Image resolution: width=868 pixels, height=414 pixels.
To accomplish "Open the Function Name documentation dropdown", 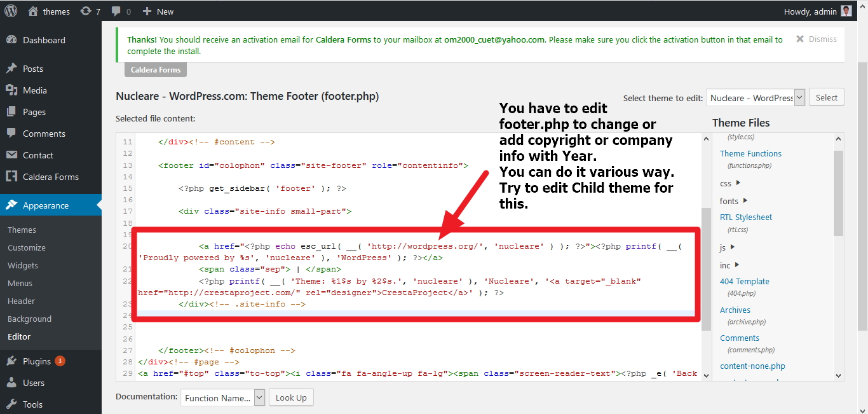I will click(222, 398).
